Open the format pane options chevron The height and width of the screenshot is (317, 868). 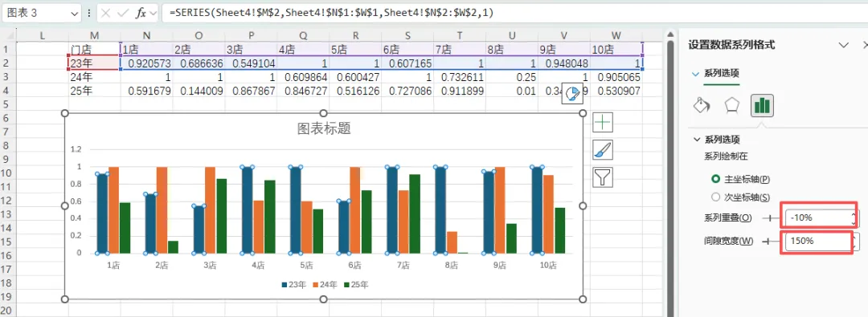[843, 45]
